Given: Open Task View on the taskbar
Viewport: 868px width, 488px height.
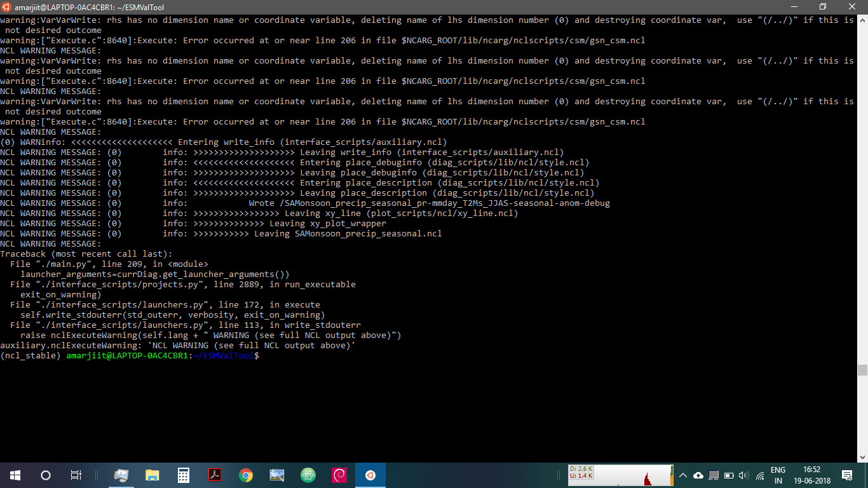Looking at the screenshot, I should (x=76, y=475).
